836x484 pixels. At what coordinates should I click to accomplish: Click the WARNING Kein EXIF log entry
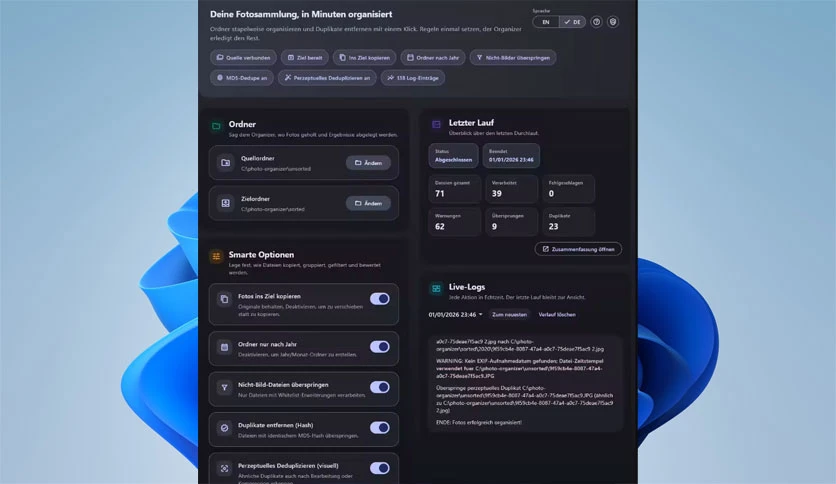(x=520, y=368)
